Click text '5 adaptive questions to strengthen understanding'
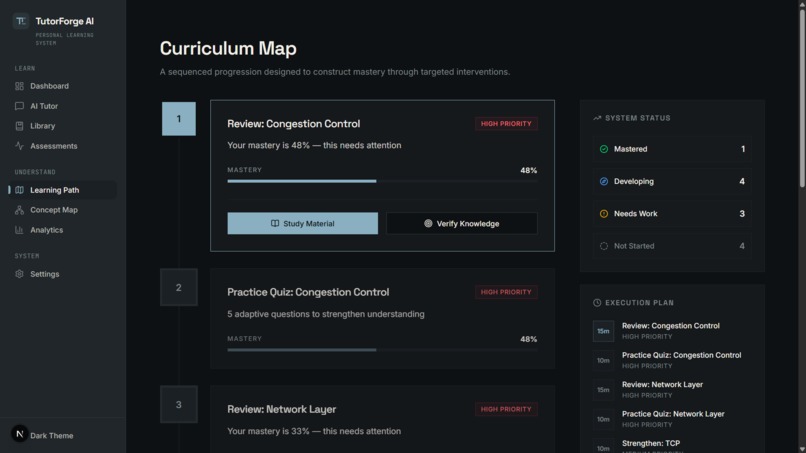 [326, 314]
